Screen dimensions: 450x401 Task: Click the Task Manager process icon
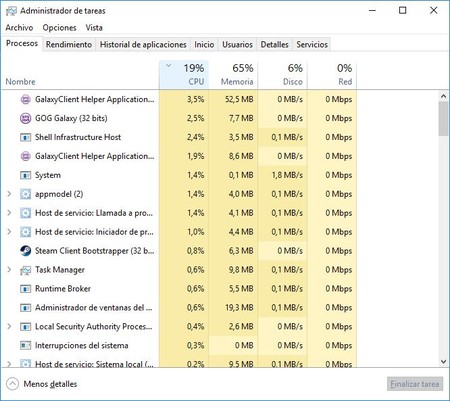(x=25, y=270)
